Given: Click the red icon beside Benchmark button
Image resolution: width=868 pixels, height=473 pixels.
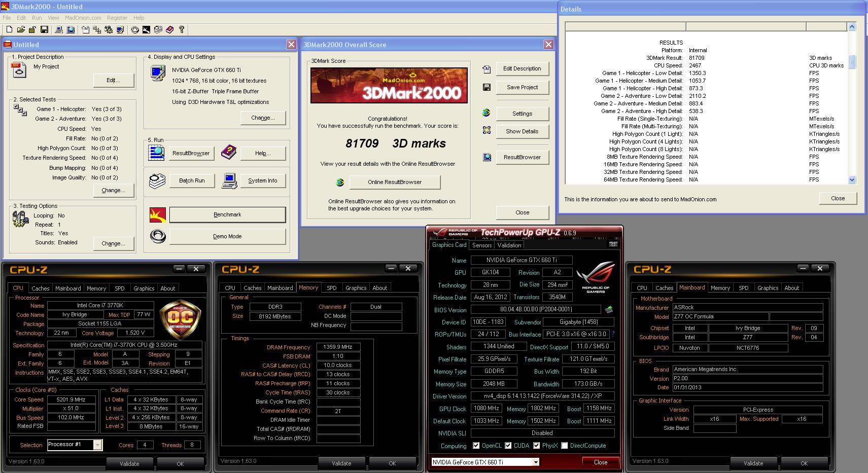Looking at the screenshot, I should point(158,215).
